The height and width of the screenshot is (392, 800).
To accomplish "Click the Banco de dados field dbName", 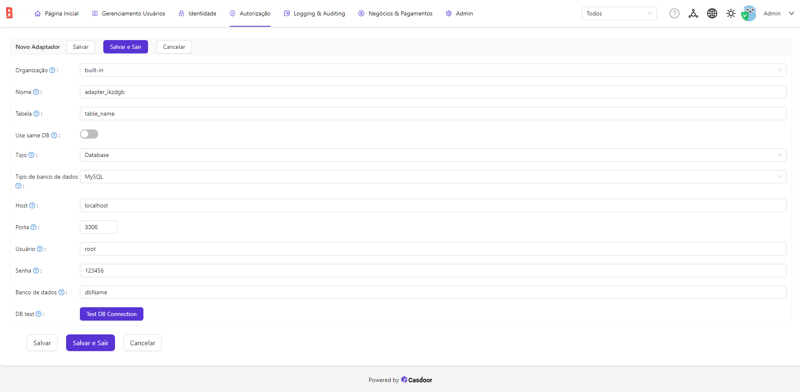I will pyautogui.click(x=433, y=292).
